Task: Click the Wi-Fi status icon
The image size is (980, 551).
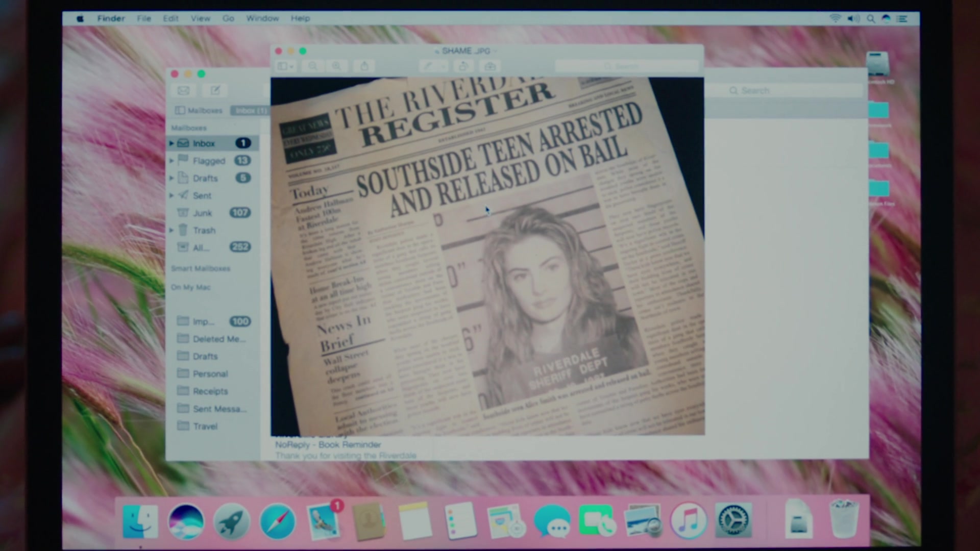Action: [835, 18]
